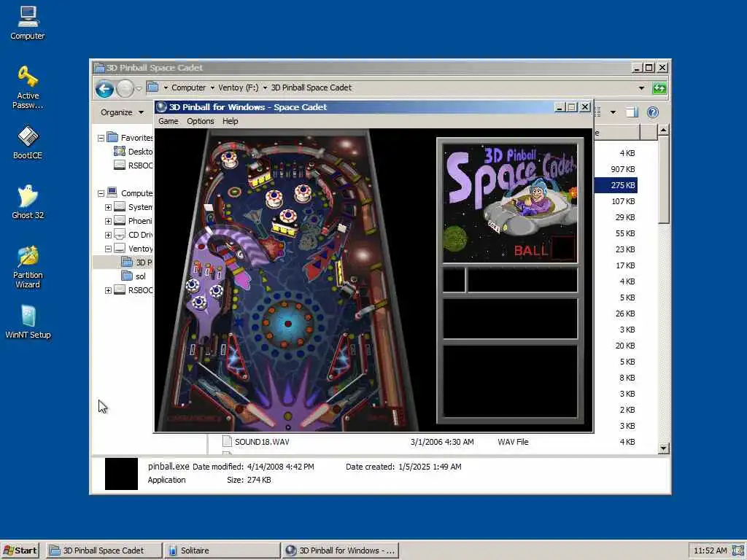Select the sol folder in tree
Screen dimensions: 747x560
[134, 276]
